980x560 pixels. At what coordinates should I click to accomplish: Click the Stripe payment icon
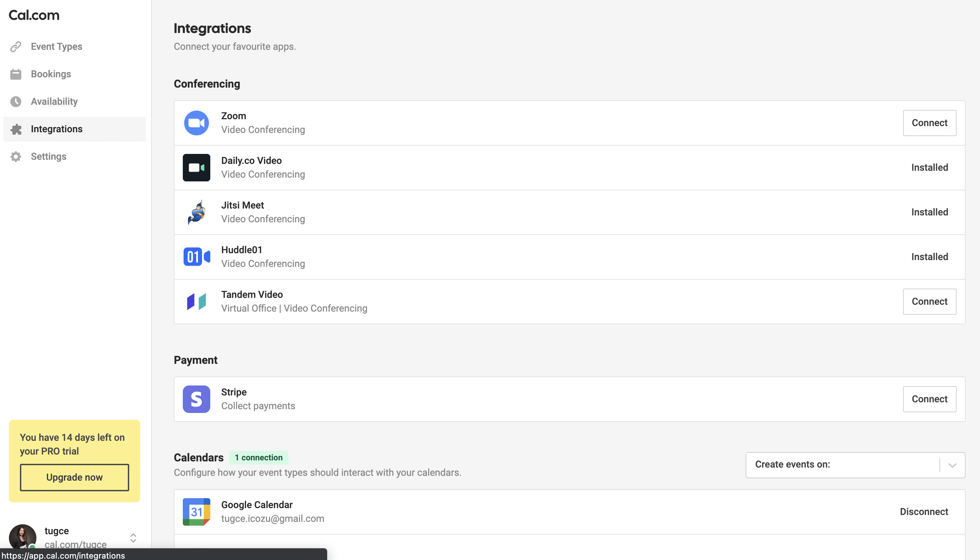coord(196,399)
